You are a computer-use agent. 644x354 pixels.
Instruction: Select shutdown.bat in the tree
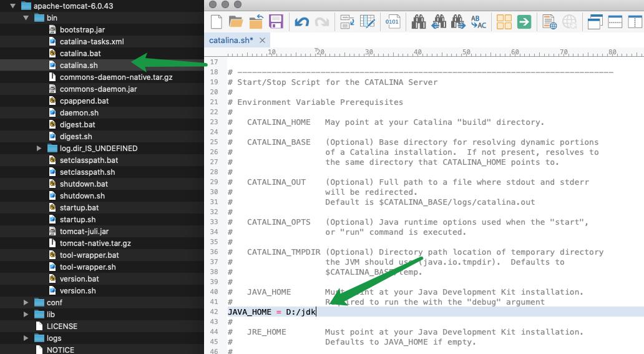(84, 184)
